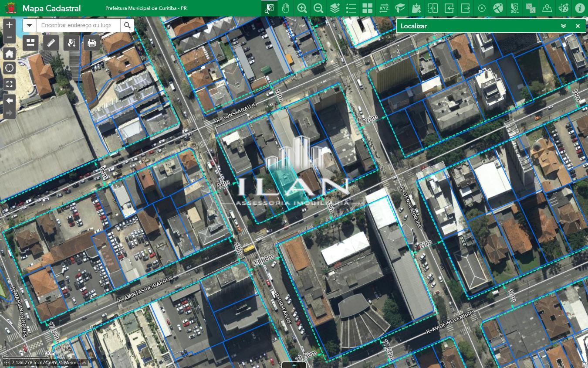The height and width of the screenshot is (368, 588).
Task: Select the pan hand tool
Action: (285, 8)
